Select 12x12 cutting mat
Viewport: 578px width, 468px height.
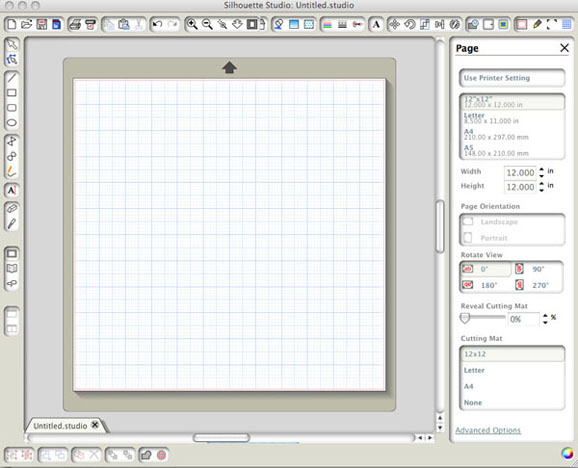512,354
